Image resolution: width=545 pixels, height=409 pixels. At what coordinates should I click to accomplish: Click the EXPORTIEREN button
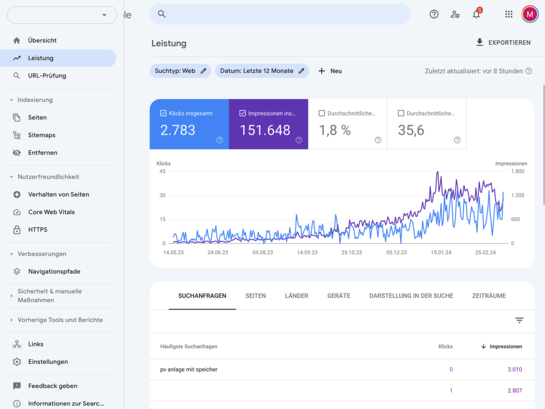(503, 43)
